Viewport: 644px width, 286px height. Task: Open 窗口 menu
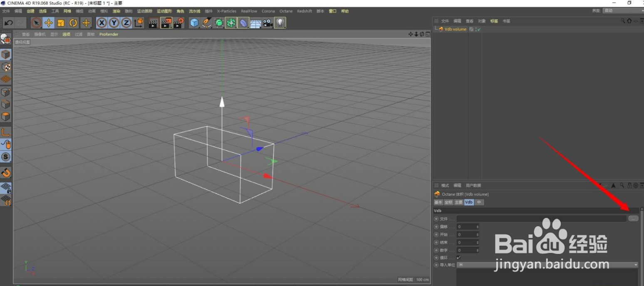332,11
